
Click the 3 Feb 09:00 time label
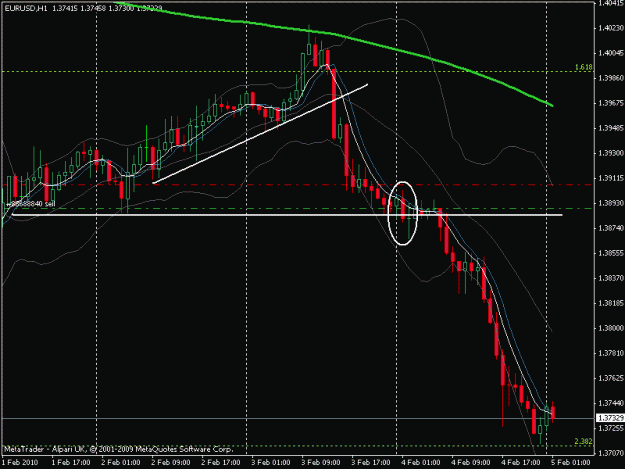(321, 462)
